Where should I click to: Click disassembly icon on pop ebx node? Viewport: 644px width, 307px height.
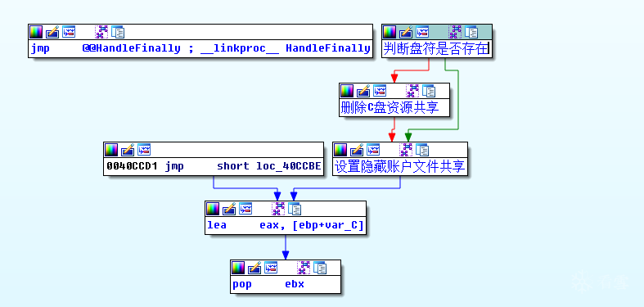pos(271,268)
